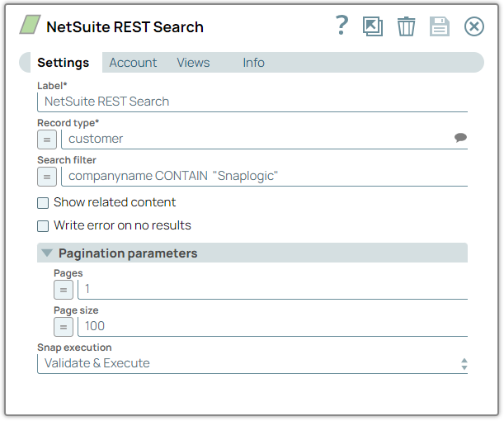Toggle expression button for Page size
The width and height of the screenshot is (504, 421).
pyautogui.click(x=64, y=327)
